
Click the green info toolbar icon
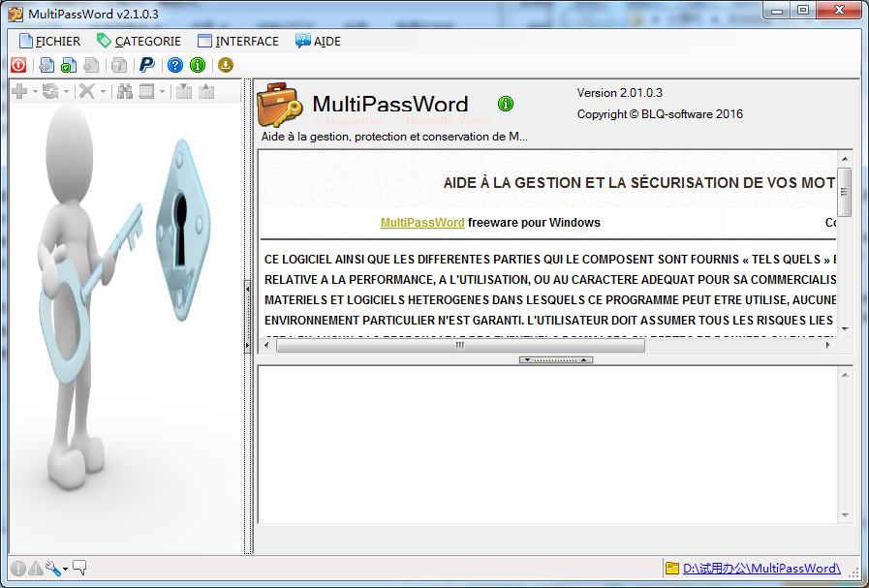pos(198,65)
